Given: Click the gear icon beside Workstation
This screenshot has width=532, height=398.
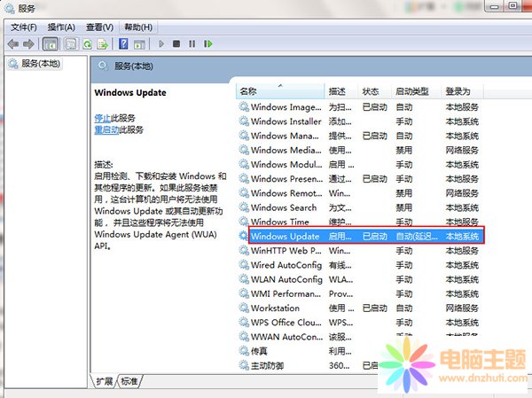Looking at the screenshot, I should pos(244,308).
